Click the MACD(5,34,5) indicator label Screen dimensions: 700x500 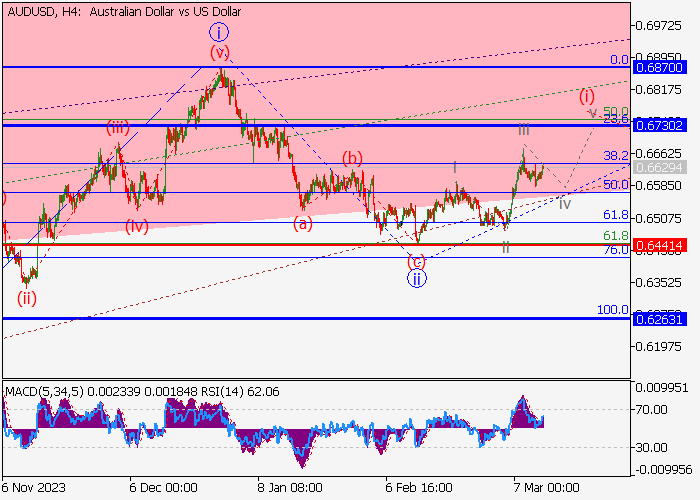coord(44,392)
